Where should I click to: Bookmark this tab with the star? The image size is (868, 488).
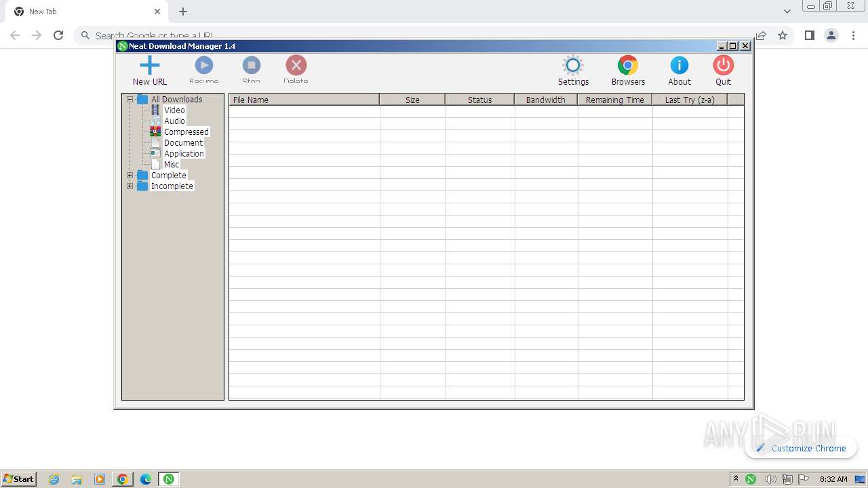click(783, 35)
